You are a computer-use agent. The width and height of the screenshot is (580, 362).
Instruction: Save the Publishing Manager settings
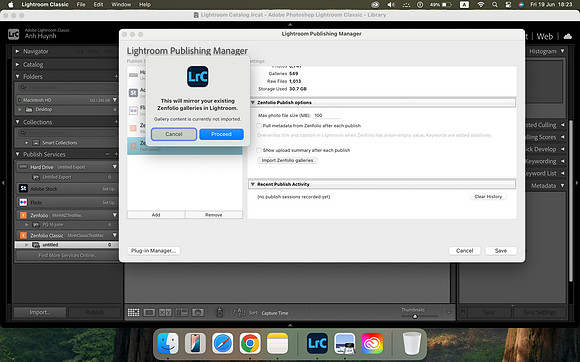500,251
